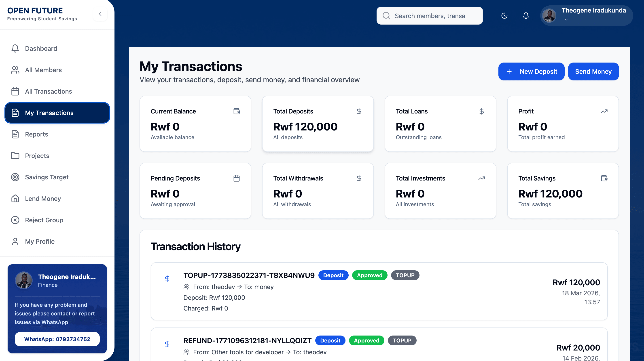
Task: Collapse the sidebar with the chevron button
Action: [x=100, y=14]
